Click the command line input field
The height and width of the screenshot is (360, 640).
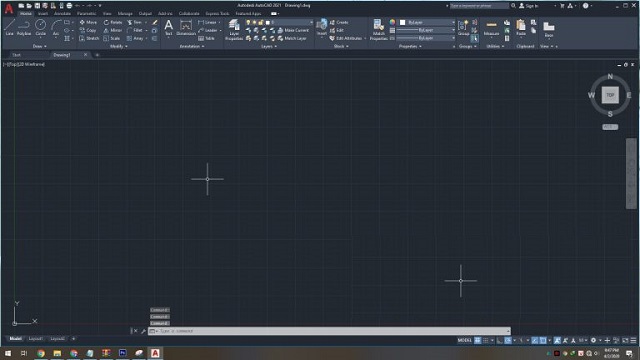click(329, 331)
